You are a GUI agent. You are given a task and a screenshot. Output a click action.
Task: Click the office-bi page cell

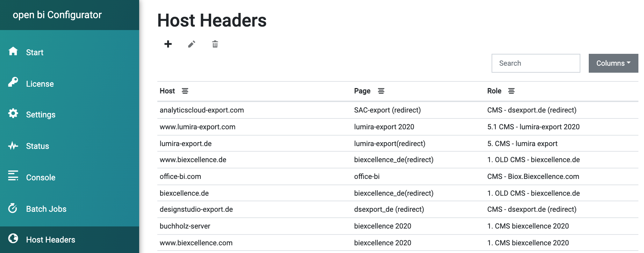coord(367,176)
